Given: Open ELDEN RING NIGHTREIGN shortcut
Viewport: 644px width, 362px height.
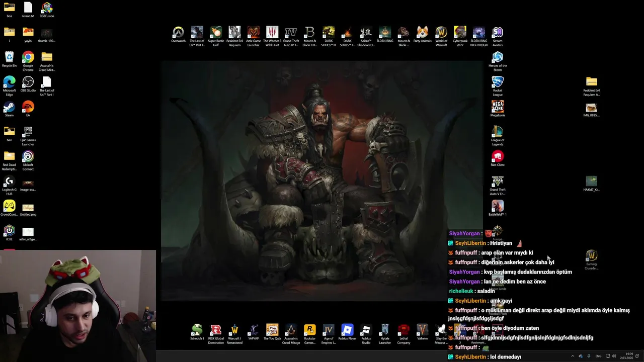Looking at the screenshot, I should click(x=478, y=37).
